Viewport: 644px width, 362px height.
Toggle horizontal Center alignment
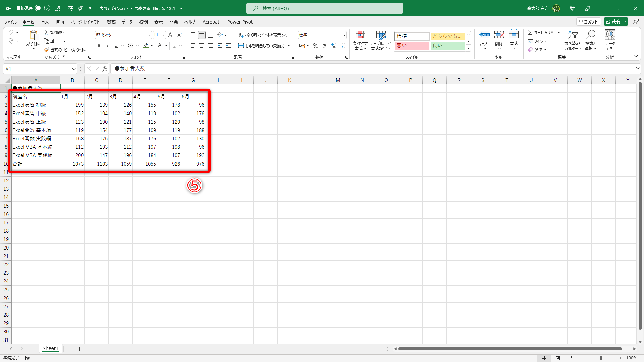(x=202, y=46)
